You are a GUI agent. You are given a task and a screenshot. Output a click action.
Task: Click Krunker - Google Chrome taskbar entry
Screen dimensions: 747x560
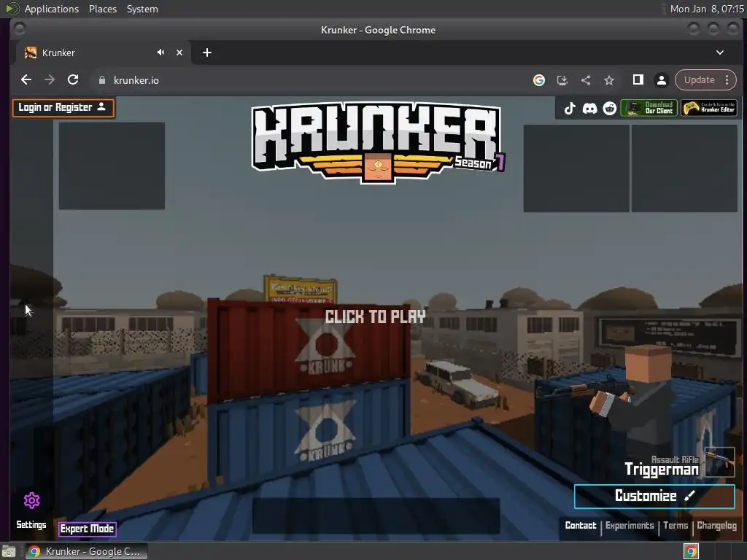(86, 551)
